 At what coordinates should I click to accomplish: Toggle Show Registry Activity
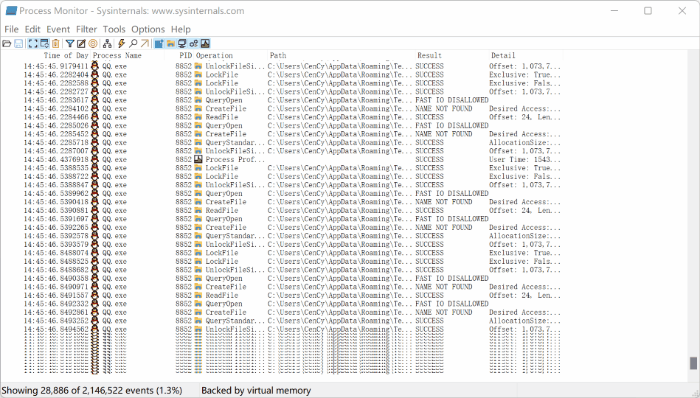(159, 43)
